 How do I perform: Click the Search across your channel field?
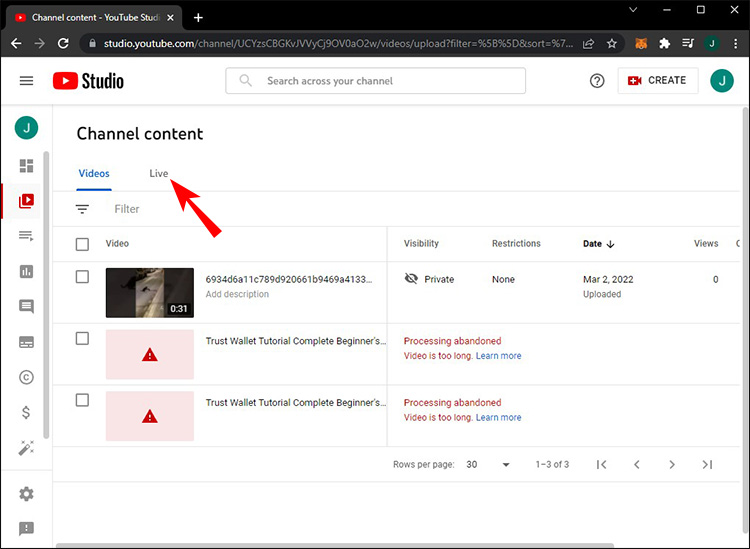375,81
